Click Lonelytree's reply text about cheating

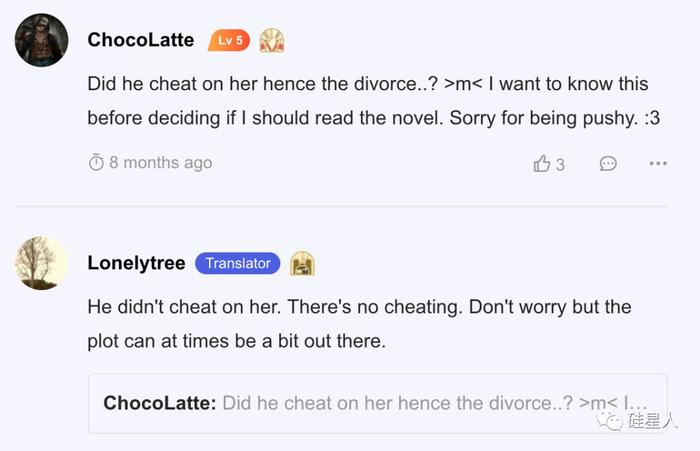[x=359, y=324]
